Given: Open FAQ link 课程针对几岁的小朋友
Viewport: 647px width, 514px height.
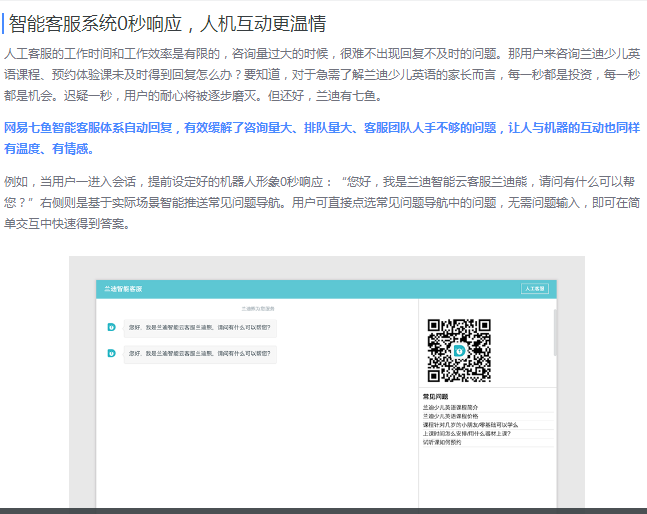Looking at the screenshot, I should [470, 425].
